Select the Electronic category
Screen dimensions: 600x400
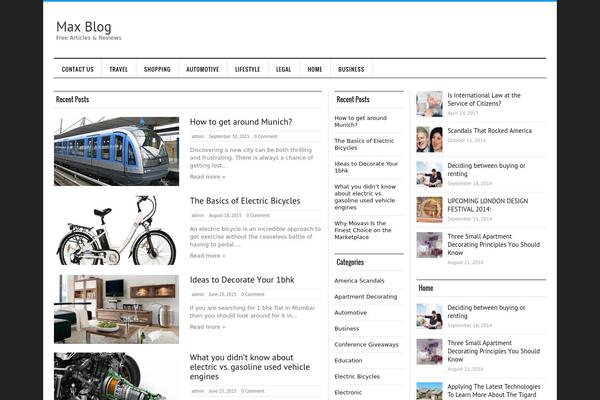348,392
